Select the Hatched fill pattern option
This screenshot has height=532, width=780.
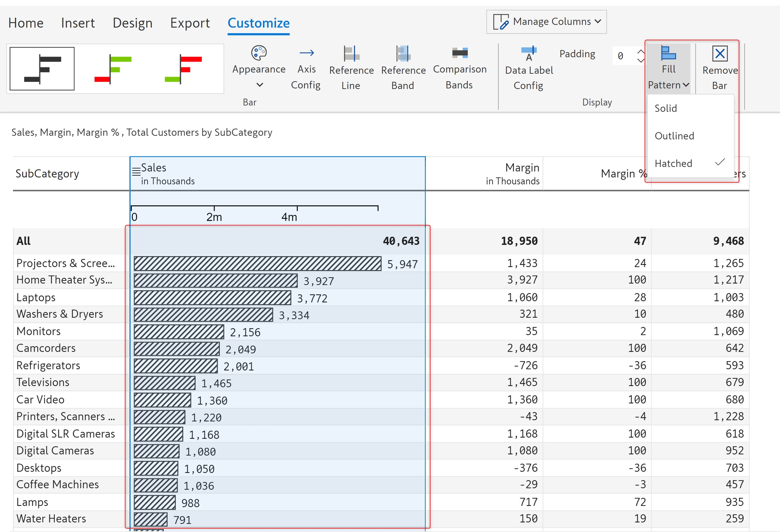click(673, 163)
